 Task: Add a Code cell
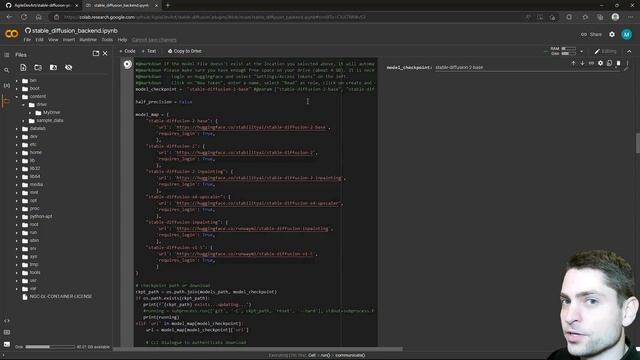click(127, 51)
